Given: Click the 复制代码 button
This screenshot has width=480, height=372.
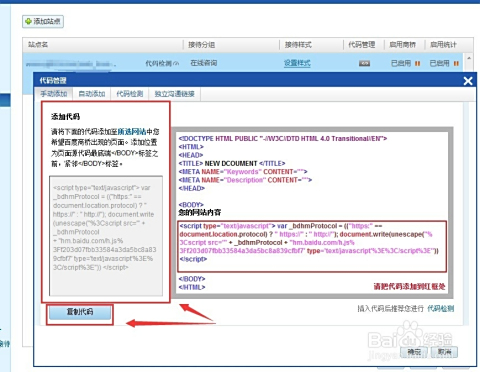Looking at the screenshot, I should 80,312.
